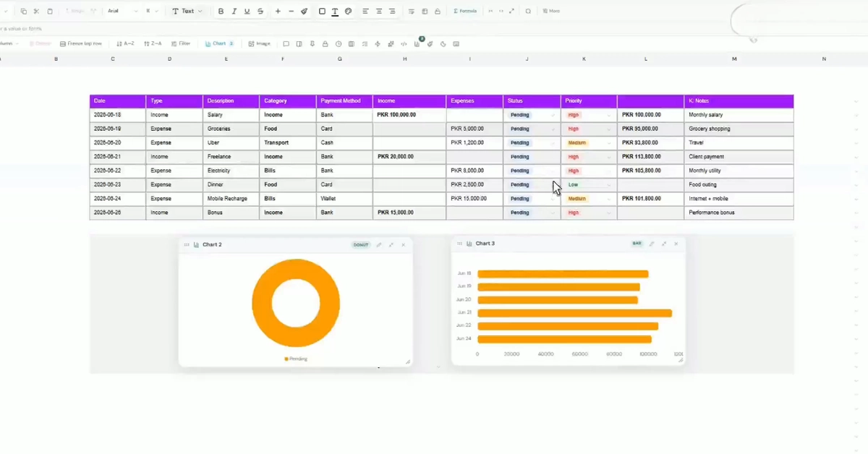Click the cut scissors icon
The width and height of the screenshot is (868, 454).
coord(36,12)
